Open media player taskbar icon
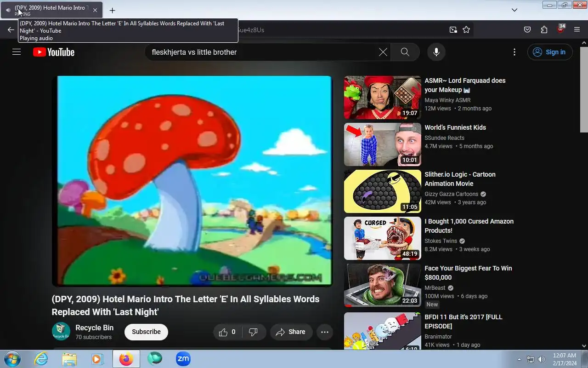This screenshot has height=368, width=588. 97,359
